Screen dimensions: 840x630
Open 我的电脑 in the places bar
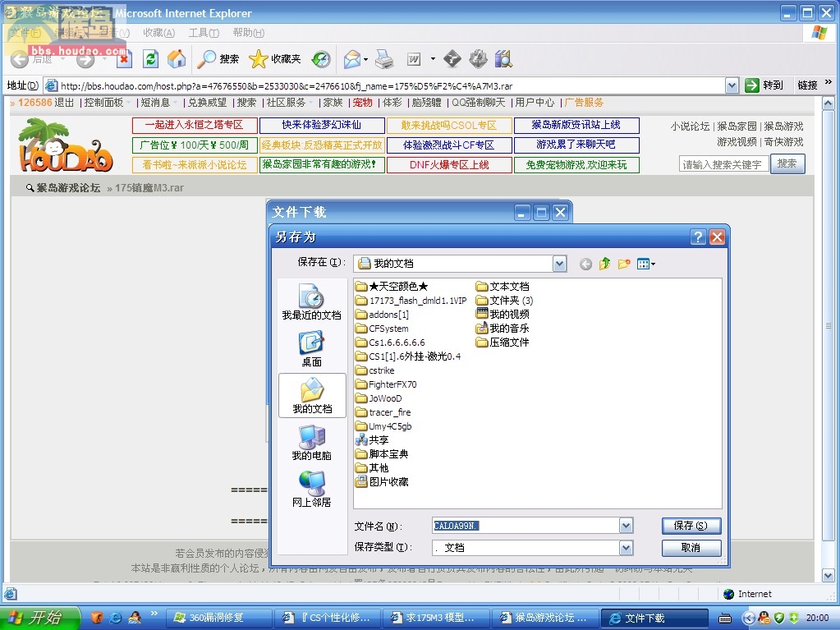312,443
